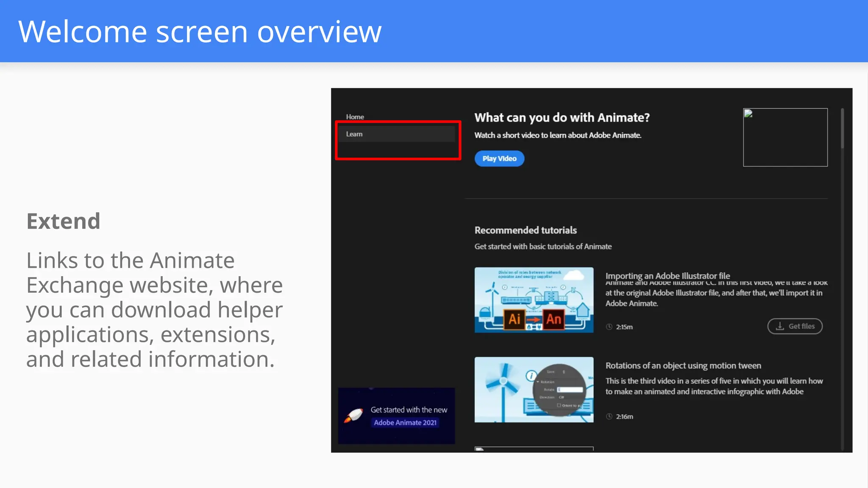Click the partially visible third tutorial thumbnail

(534, 449)
